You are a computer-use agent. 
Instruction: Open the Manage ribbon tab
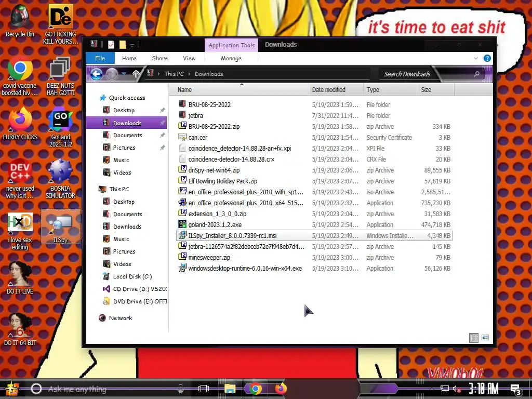pos(231,58)
